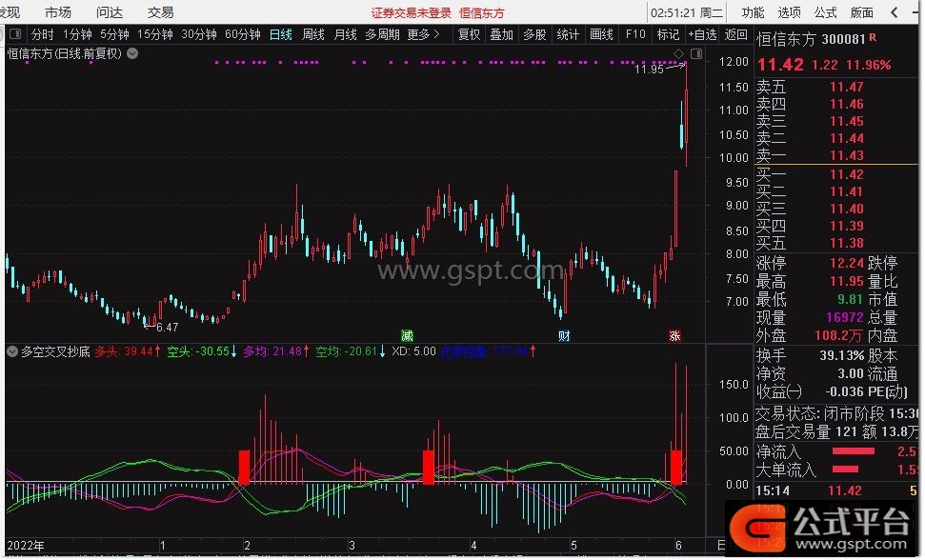Click the 买五 price 11.38
925x560 pixels.
[x=847, y=243]
